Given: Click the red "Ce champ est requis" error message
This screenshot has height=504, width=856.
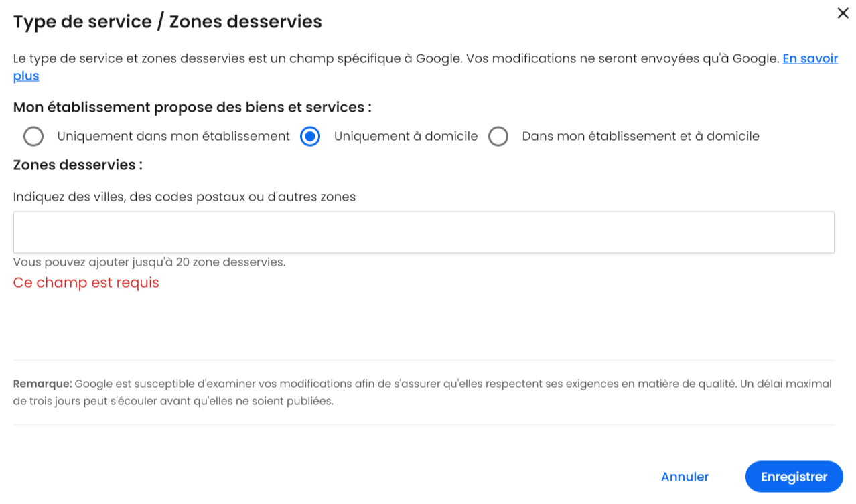Looking at the screenshot, I should coord(86,283).
